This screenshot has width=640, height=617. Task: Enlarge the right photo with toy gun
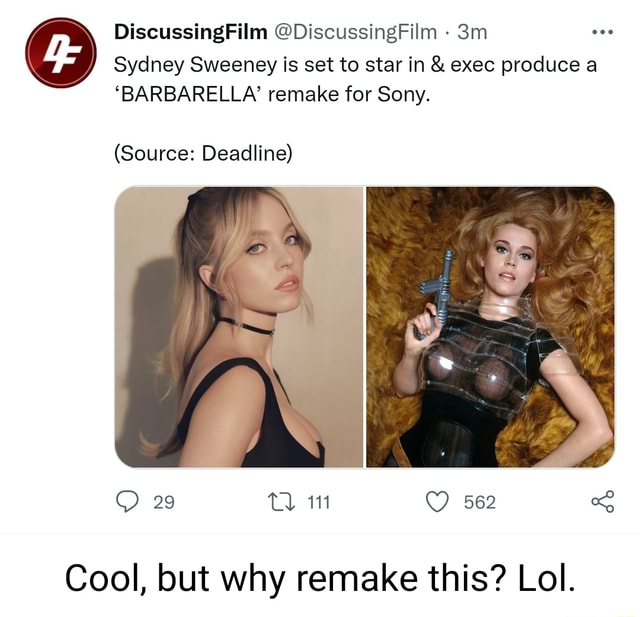490,327
